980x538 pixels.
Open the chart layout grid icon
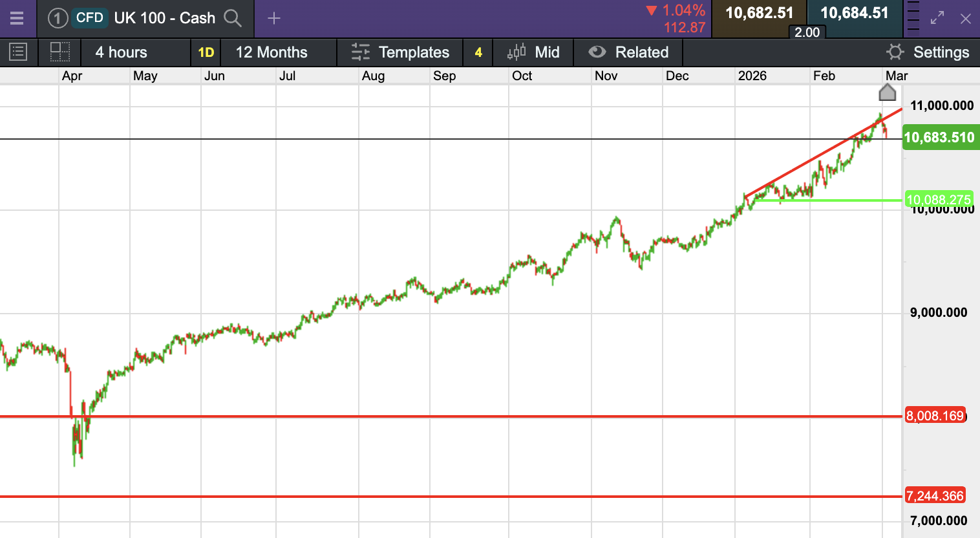click(60, 52)
